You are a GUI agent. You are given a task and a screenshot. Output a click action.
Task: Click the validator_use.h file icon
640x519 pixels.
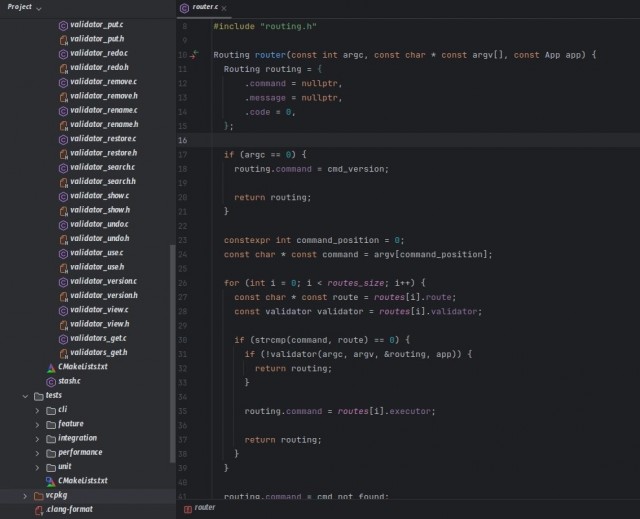[63, 268]
